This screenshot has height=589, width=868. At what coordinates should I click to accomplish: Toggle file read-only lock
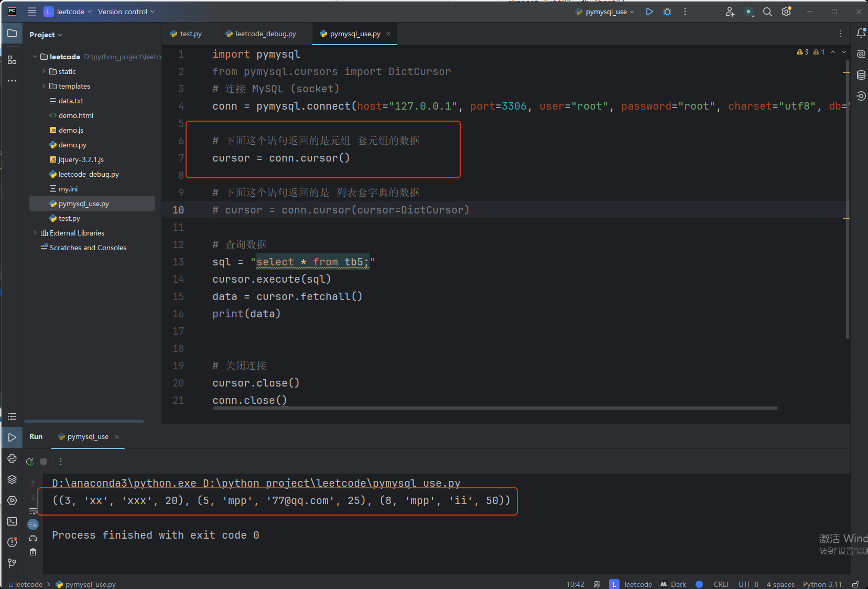(855, 584)
